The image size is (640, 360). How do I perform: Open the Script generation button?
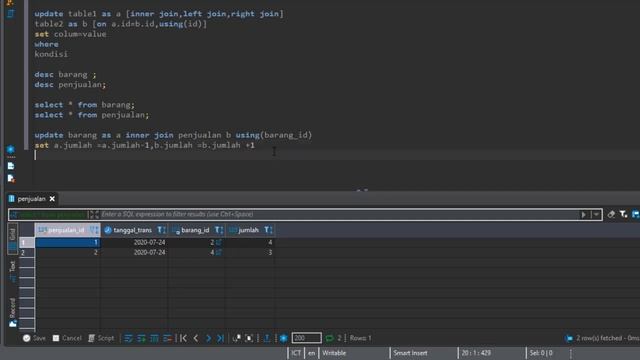[x=101, y=338]
